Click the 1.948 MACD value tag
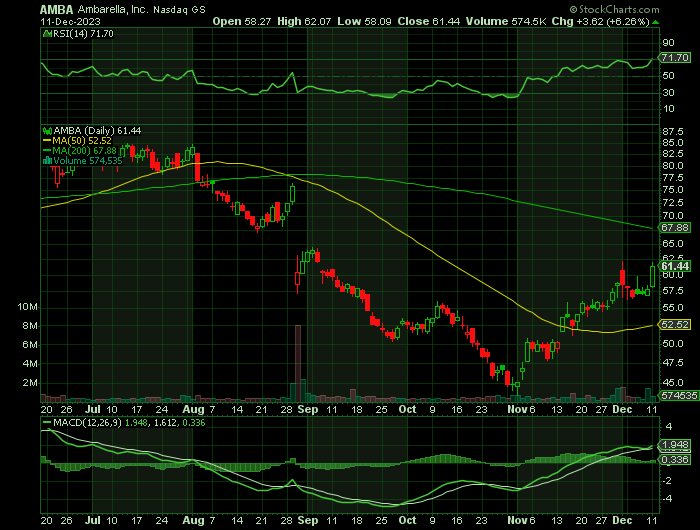 tap(675, 445)
